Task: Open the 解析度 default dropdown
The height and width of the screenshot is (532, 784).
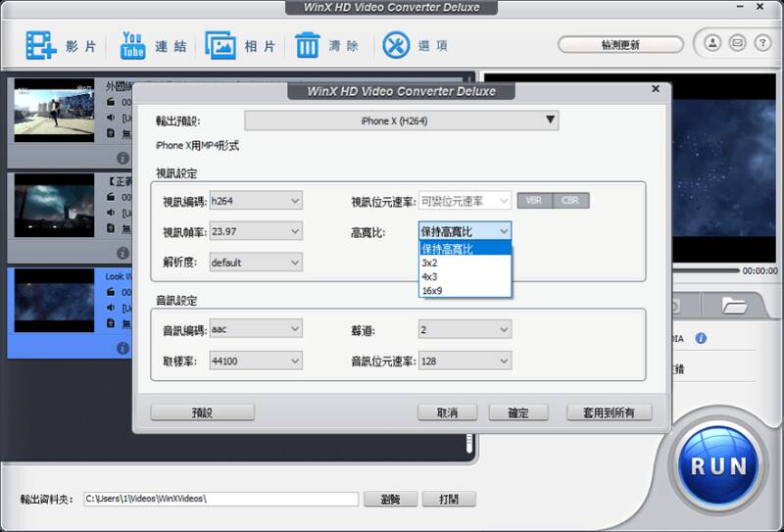Action: click(256, 263)
